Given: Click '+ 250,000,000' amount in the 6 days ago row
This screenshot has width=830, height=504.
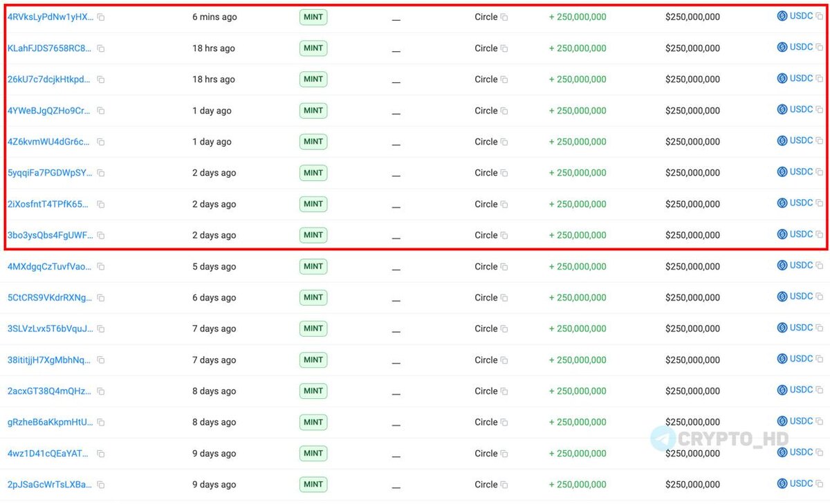Looking at the screenshot, I should (578, 298).
